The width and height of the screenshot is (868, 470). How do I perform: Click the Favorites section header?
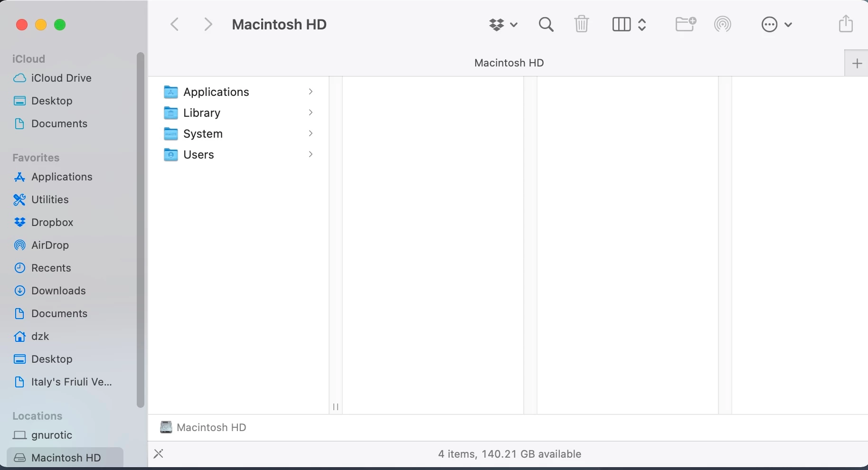coord(36,158)
